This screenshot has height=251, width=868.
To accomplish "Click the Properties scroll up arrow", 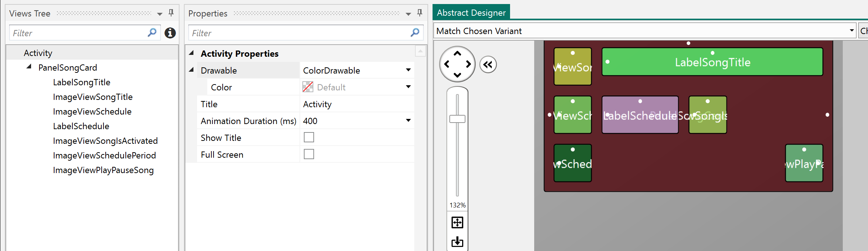I will click(x=420, y=51).
